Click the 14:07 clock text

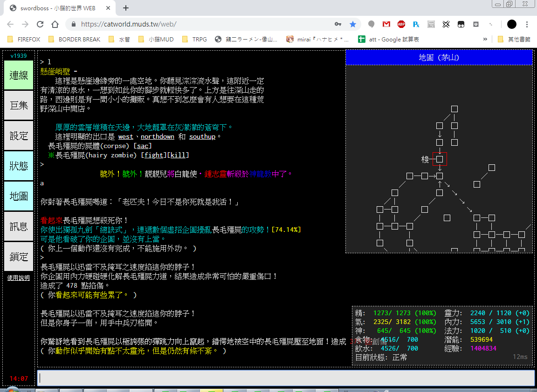click(19, 378)
